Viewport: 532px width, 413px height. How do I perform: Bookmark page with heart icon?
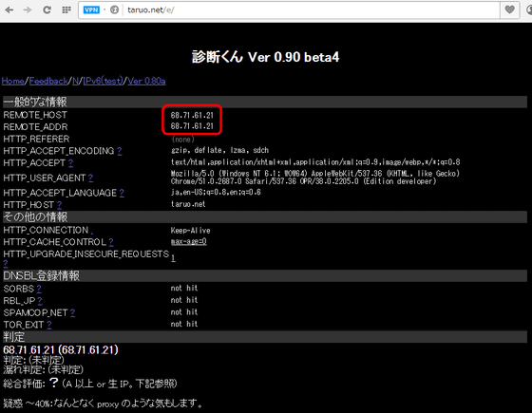point(509,9)
